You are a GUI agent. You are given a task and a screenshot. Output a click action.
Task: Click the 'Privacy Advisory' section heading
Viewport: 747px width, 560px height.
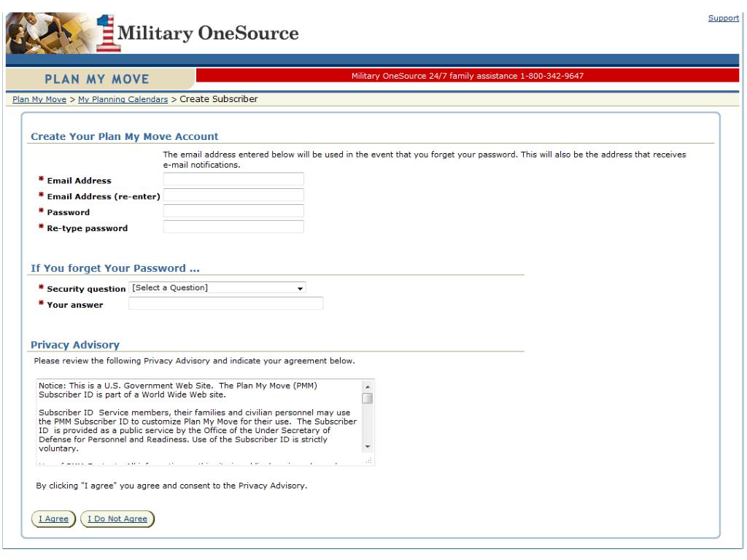75,345
